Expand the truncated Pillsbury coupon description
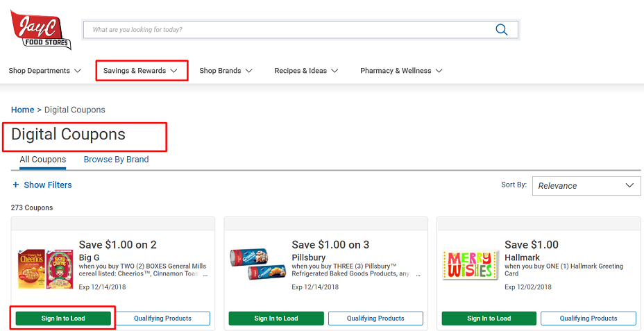 point(418,274)
